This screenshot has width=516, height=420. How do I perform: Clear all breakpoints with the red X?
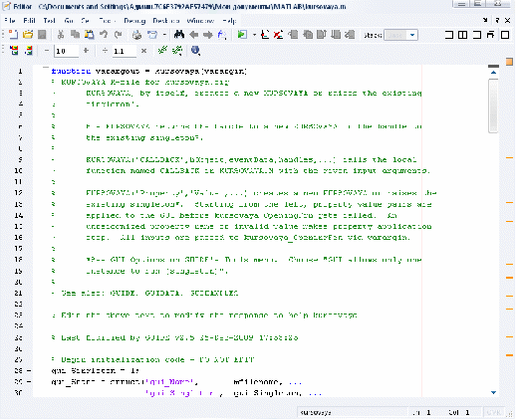coord(278,35)
